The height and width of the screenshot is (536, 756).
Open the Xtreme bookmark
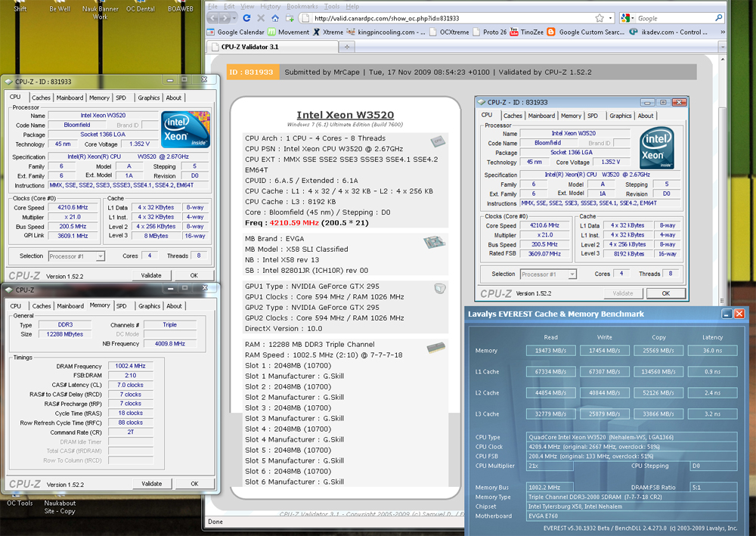[x=328, y=33]
